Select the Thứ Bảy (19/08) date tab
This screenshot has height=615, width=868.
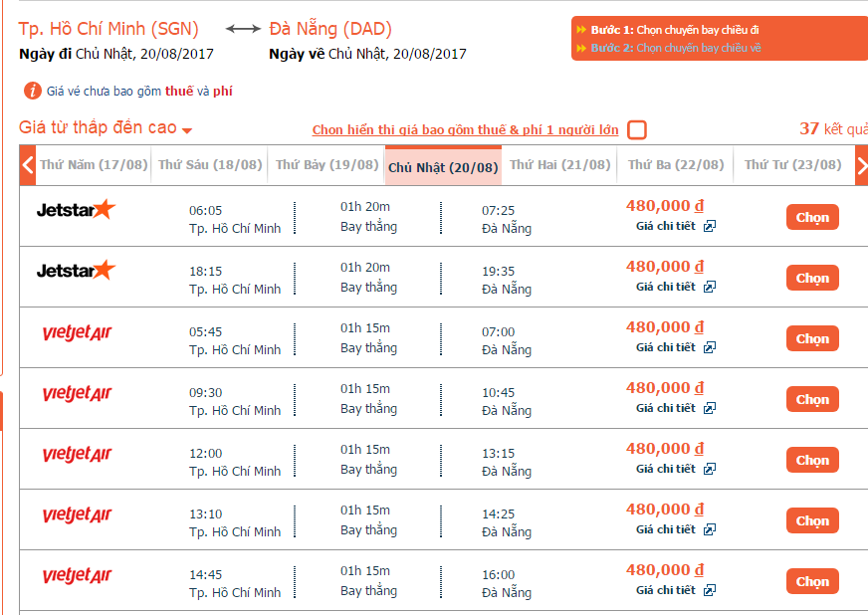click(325, 165)
